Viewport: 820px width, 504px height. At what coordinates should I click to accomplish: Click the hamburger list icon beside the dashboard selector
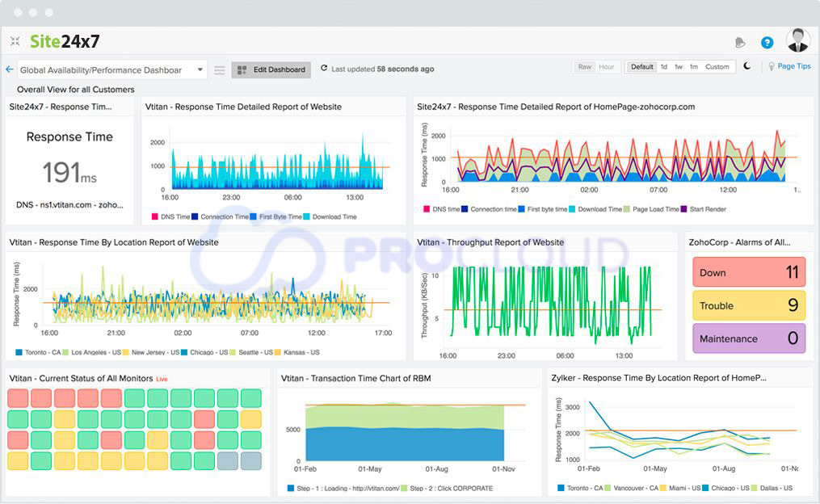tap(219, 69)
